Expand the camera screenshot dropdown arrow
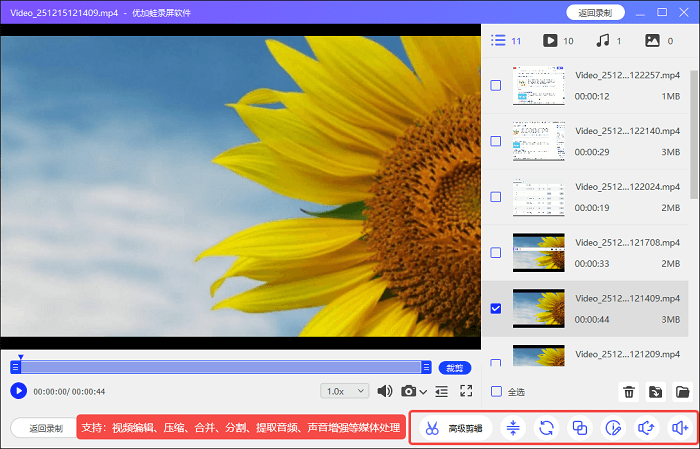700x449 pixels. [424, 392]
